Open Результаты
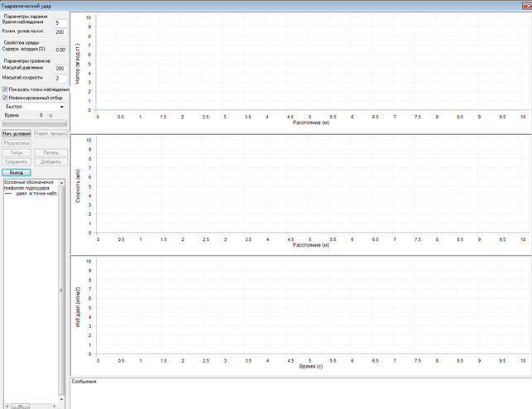 tap(17, 143)
